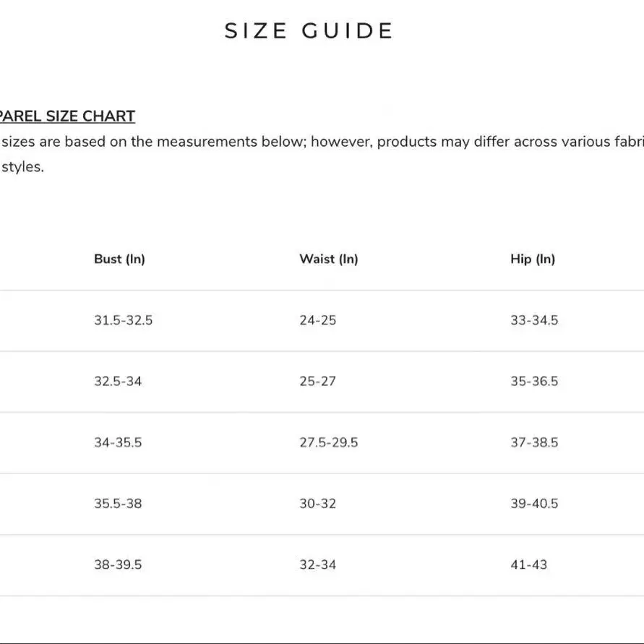
Task: Select the 37-38.5 hip measurement cell
Action: tap(534, 442)
